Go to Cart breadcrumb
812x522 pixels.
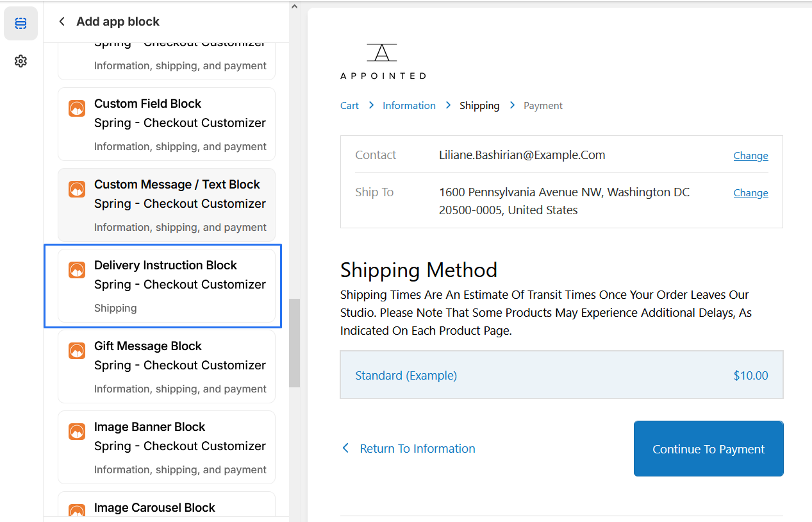(349, 106)
